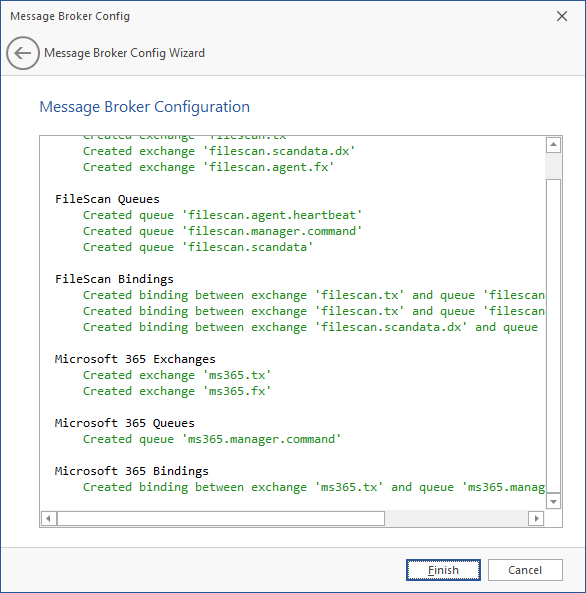The height and width of the screenshot is (593, 586).
Task: Cancel the Message Broker Config Wizard
Action: tap(525, 570)
